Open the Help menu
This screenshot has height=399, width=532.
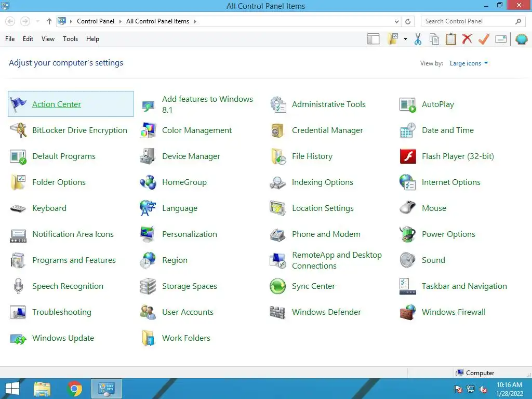[92, 39]
